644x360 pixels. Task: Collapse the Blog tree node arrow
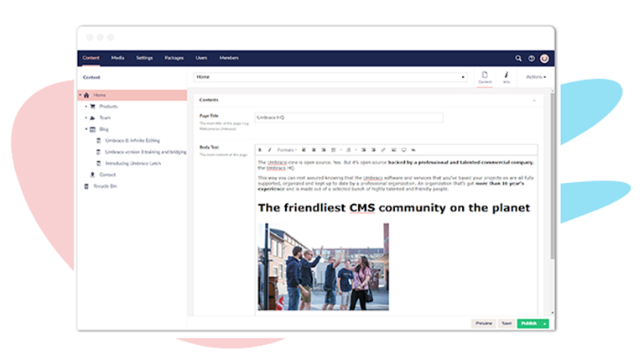point(86,129)
